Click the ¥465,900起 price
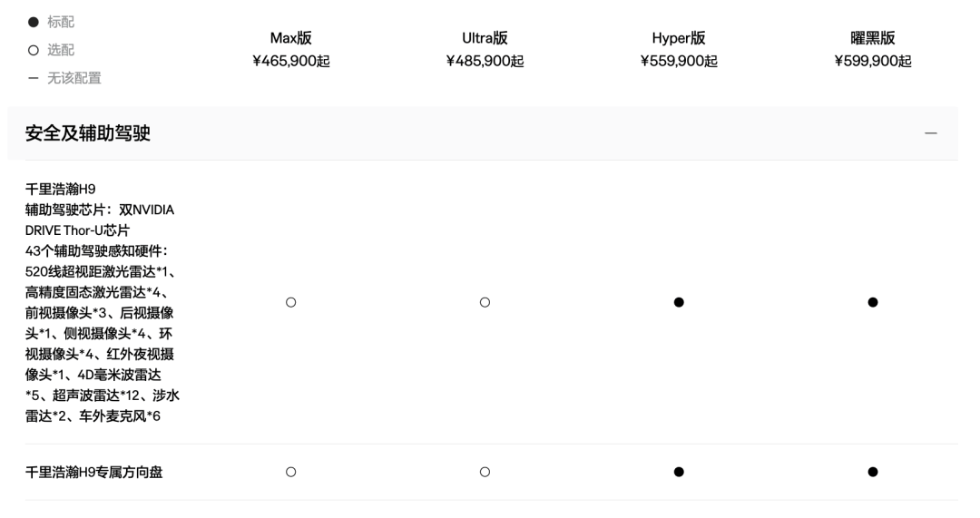The width and height of the screenshot is (980, 518). point(291,62)
